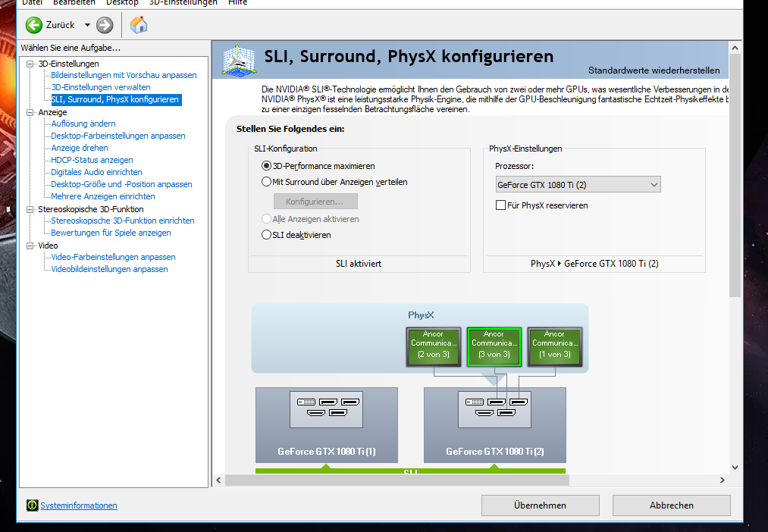This screenshot has height=532, width=768.
Task: Open the 3D-Einstellungen menu
Action: point(183,2)
